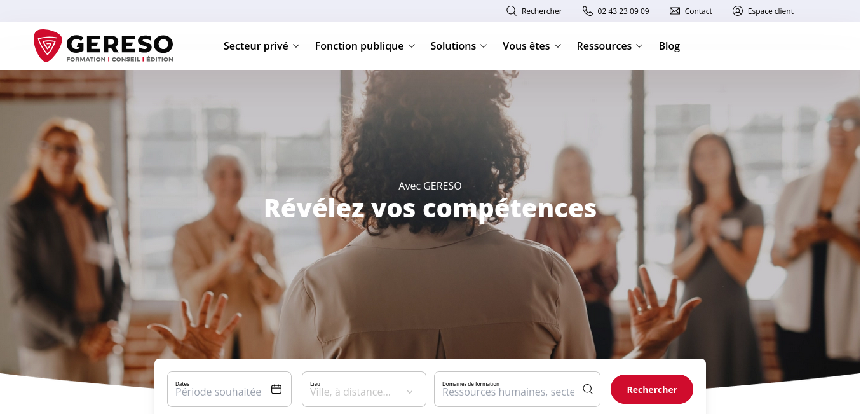Click the Période souhaitée date field

pyautogui.click(x=229, y=389)
